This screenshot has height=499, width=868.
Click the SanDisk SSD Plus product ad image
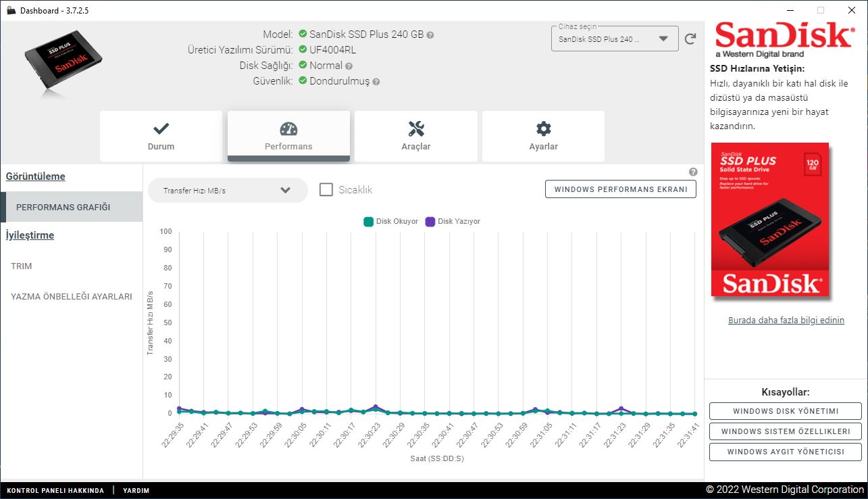point(770,220)
